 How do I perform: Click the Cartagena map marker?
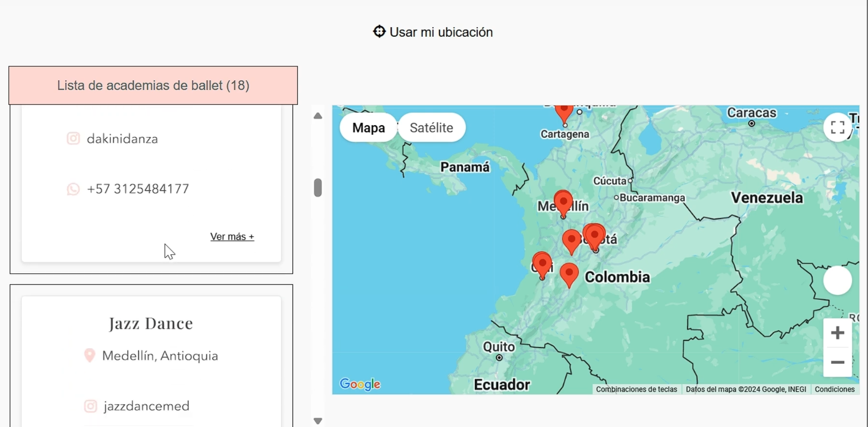[564, 114]
